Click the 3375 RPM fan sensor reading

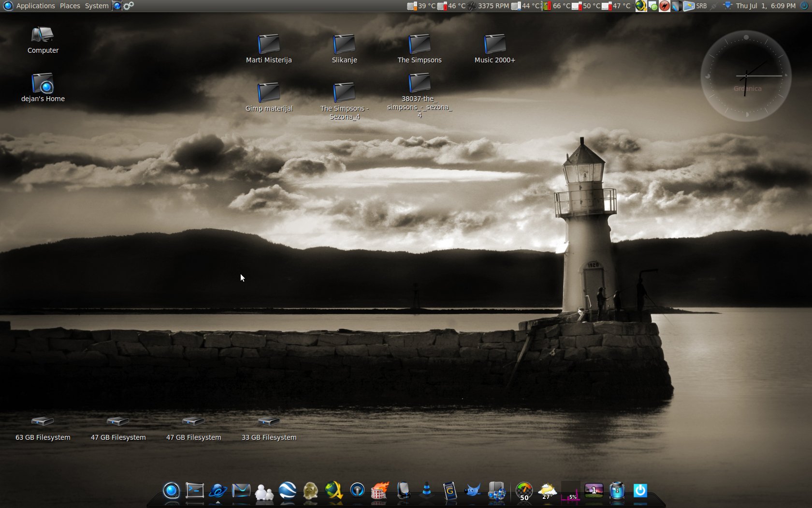coord(493,6)
